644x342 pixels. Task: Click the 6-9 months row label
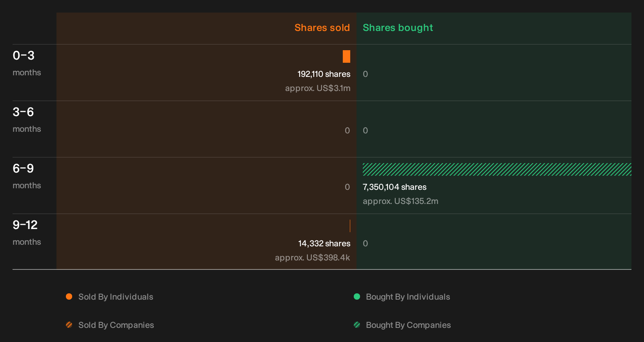[x=27, y=176]
